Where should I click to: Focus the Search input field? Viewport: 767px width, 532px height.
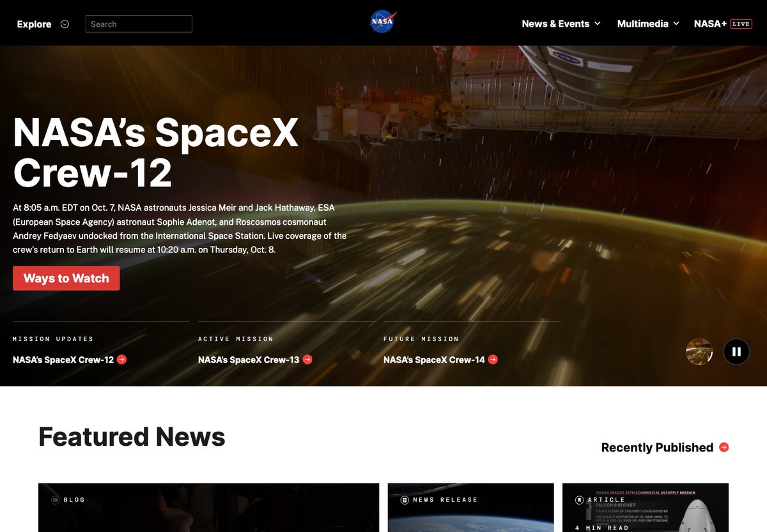[139, 24]
